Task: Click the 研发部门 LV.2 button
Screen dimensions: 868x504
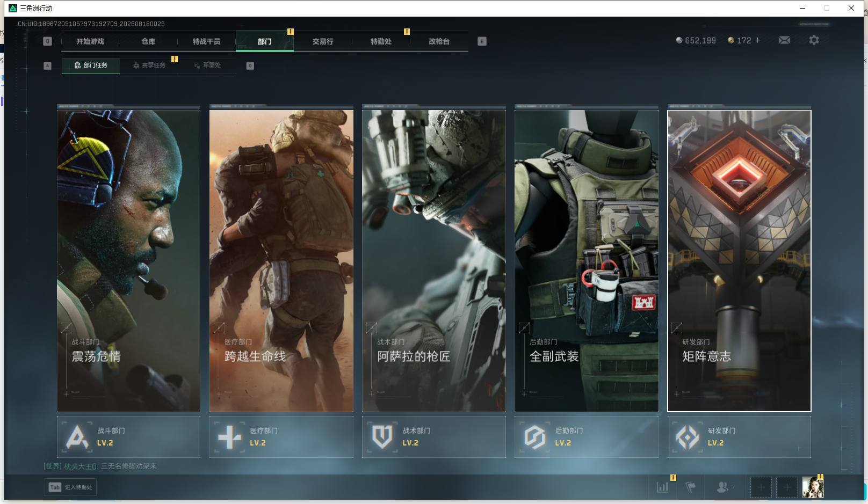Action: 739,437
